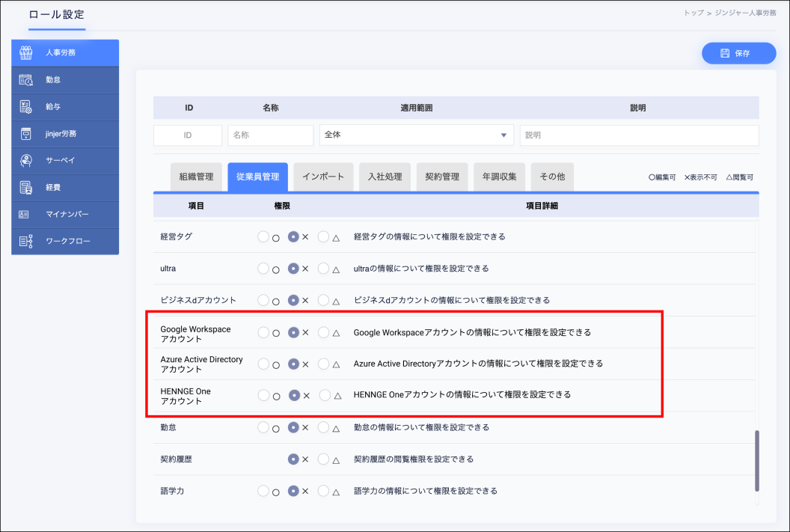
Task: Click the Azure Active Directory アカウント item label
Action: 201,364
